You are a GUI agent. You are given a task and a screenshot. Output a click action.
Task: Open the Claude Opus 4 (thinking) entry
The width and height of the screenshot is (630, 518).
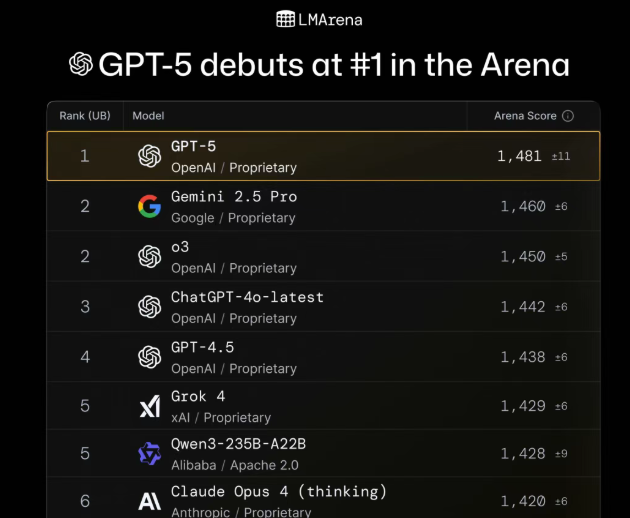point(278,491)
